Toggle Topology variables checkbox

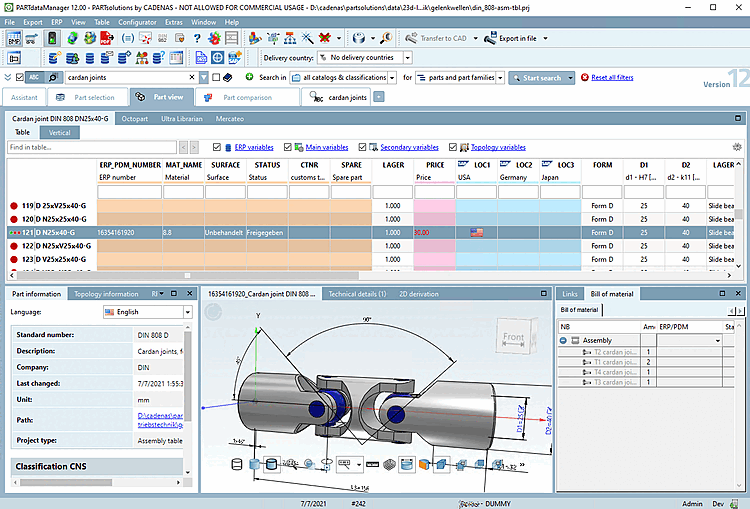[452, 147]
